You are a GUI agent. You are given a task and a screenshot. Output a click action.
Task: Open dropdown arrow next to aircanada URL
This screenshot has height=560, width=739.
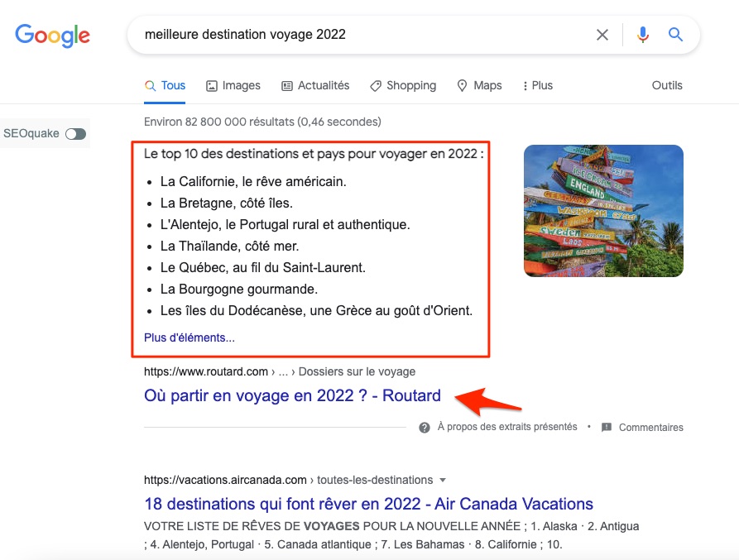(443, 480)
